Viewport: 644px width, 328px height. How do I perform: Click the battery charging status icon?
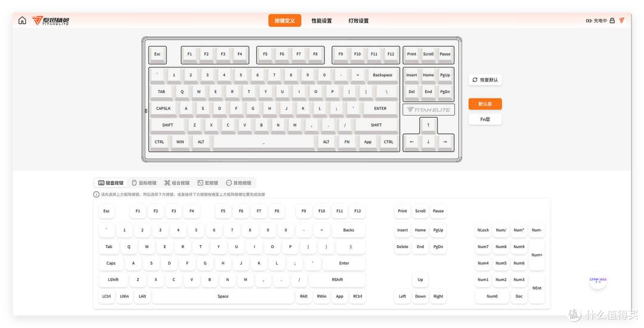[589, 21]
